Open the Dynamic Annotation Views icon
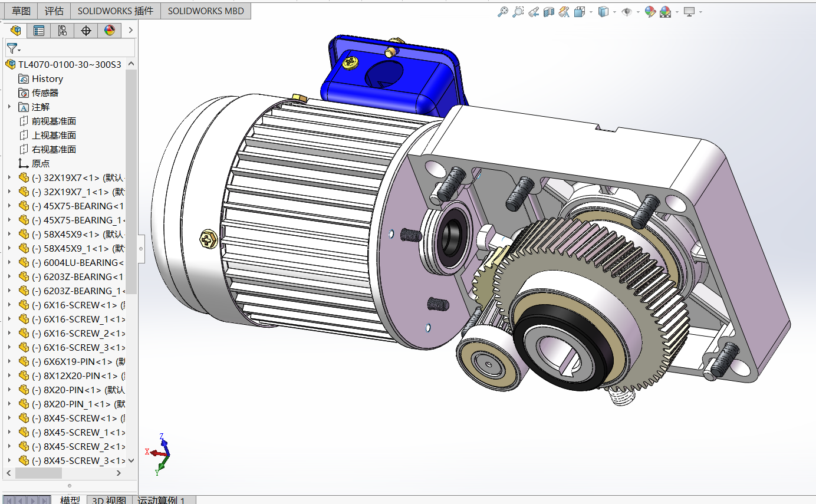 coord(564,11)
